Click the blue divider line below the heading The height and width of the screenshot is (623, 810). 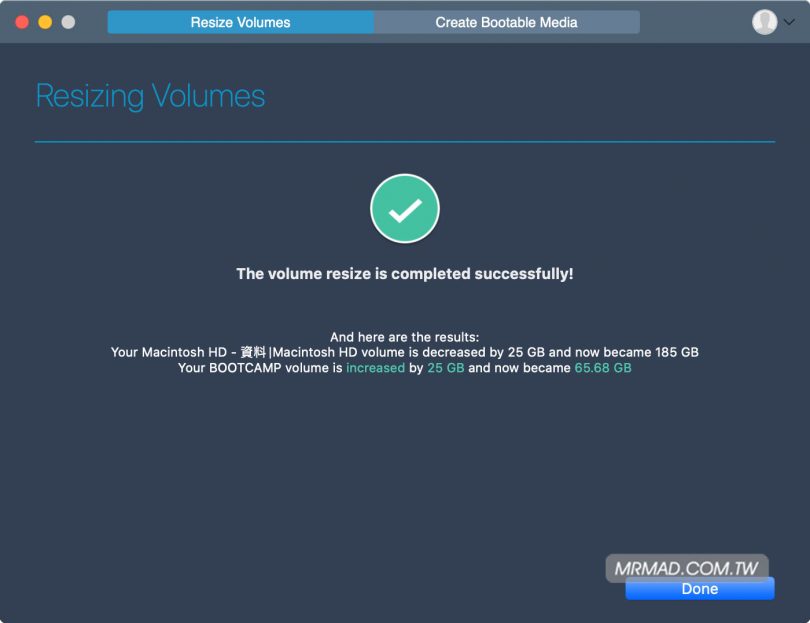coord(405,142)
